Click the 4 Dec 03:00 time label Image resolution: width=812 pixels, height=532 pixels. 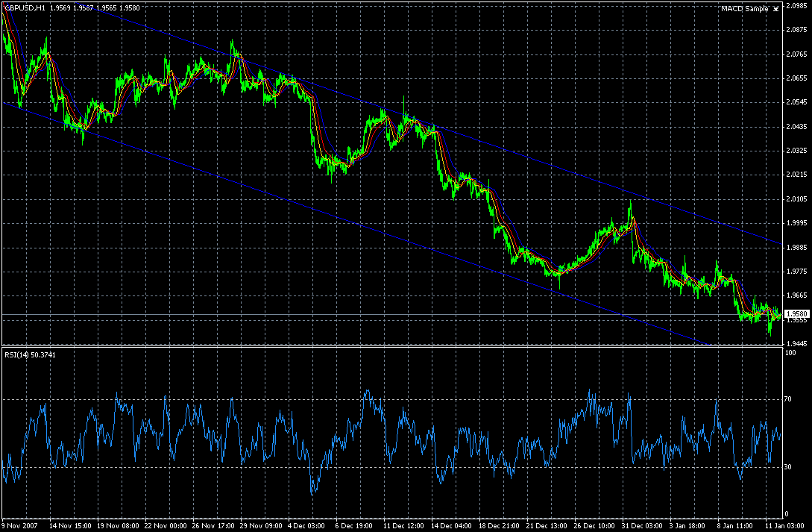point(307,526)
